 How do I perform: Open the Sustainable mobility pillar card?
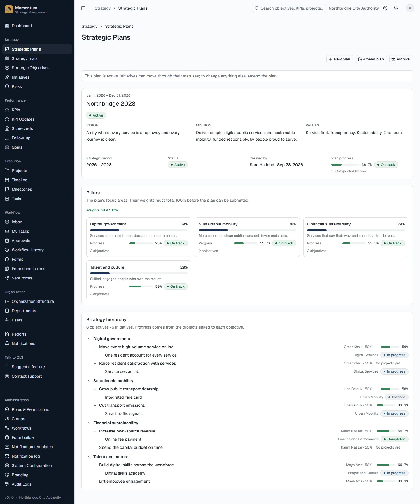point(247,237)
